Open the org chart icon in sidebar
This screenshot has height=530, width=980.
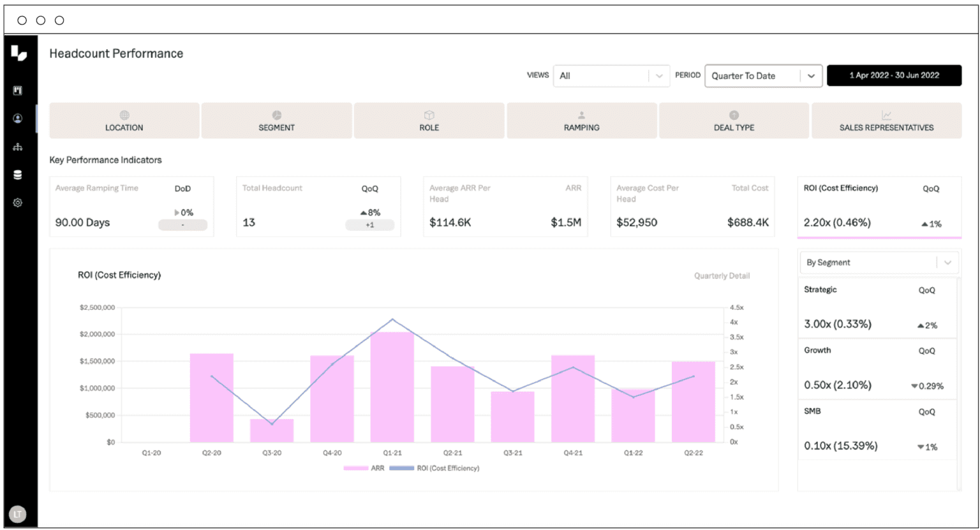click(x=18, y=146)
